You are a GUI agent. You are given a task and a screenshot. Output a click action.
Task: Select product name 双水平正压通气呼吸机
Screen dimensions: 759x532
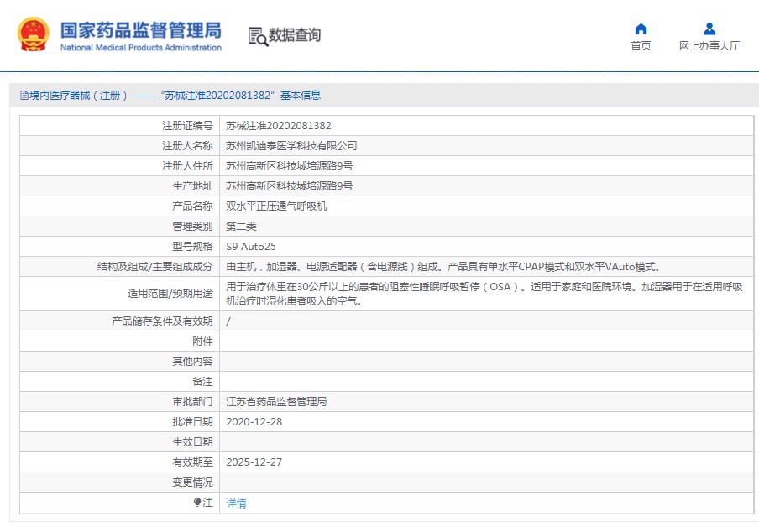click(x=276, y=206)
